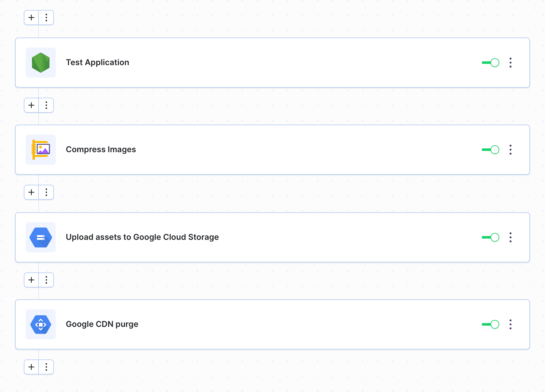The image size is (545, 392).
Task: Toggle off the Compress Images action
Action: pyautogui.click(x=490, y=150)
